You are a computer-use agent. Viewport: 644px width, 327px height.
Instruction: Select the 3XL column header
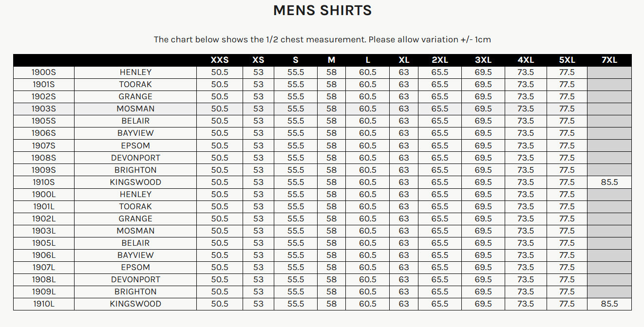tap(483, 60)
